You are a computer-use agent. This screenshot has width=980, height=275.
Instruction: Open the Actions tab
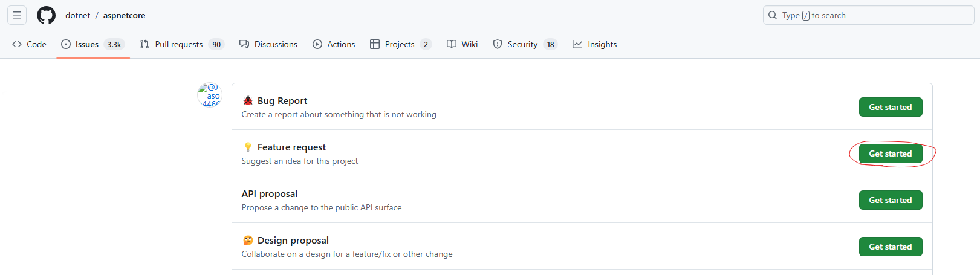(334, 44)
